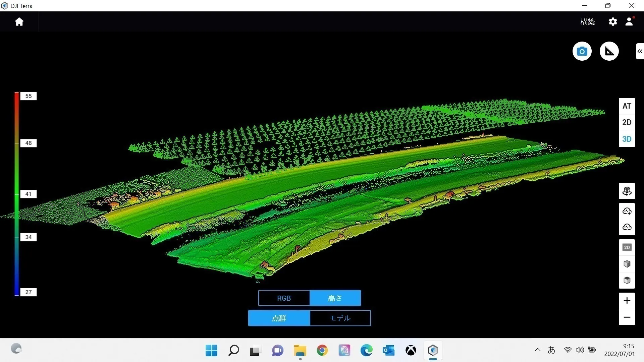Switch to the gray 2D view icon
The width and height of the screenshot is (644, 362).
coord(627,247)
